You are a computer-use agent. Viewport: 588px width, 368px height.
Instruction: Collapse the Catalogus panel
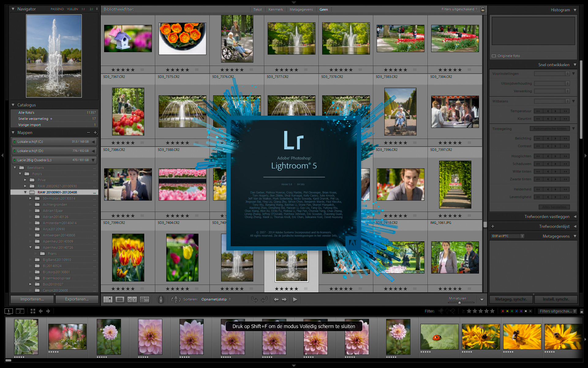pyautogui.click(x=13, y=105)
